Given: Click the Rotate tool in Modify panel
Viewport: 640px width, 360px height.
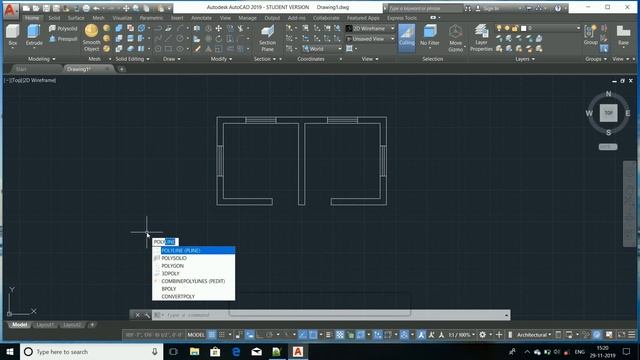Looking at the screenshot, I should [x=219, y=39].
